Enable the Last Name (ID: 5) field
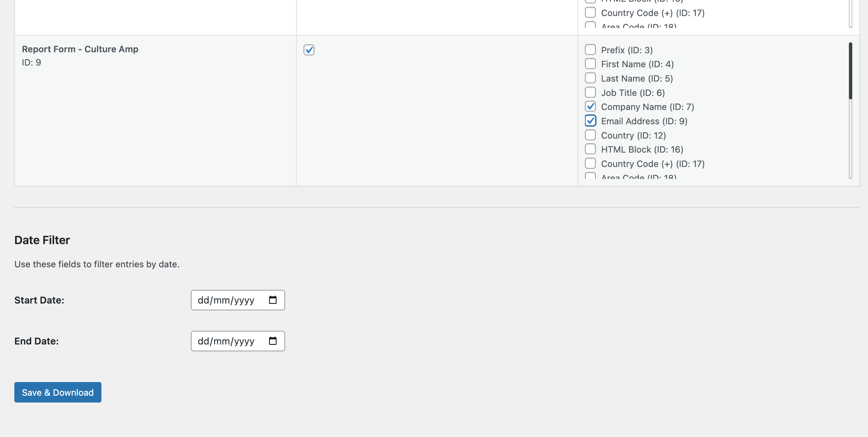Image resolution: width=868 pixels, height=437 pixels. coord(590,78)
